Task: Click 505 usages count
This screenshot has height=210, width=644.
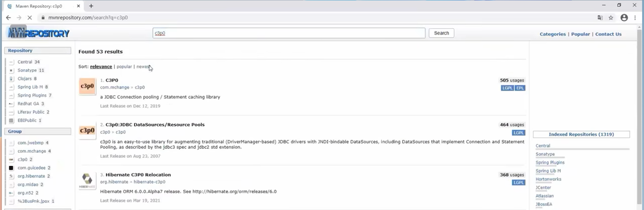Action: (512, 80)
